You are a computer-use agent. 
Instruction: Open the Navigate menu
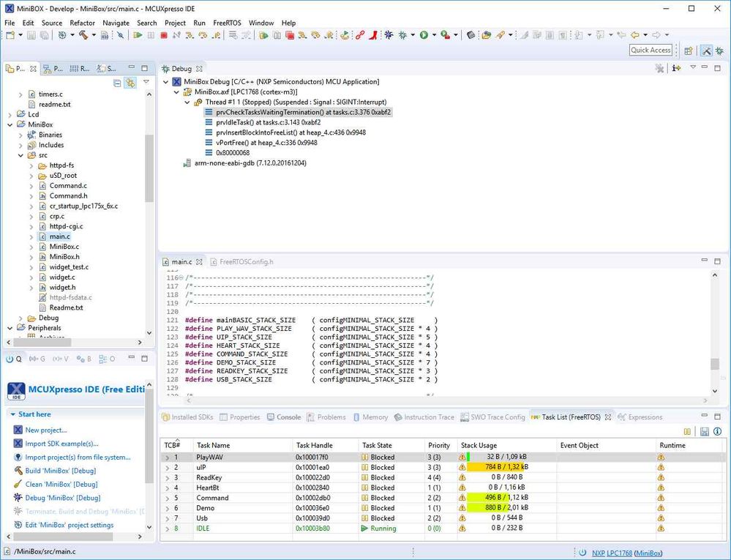(x=116, y=23)
